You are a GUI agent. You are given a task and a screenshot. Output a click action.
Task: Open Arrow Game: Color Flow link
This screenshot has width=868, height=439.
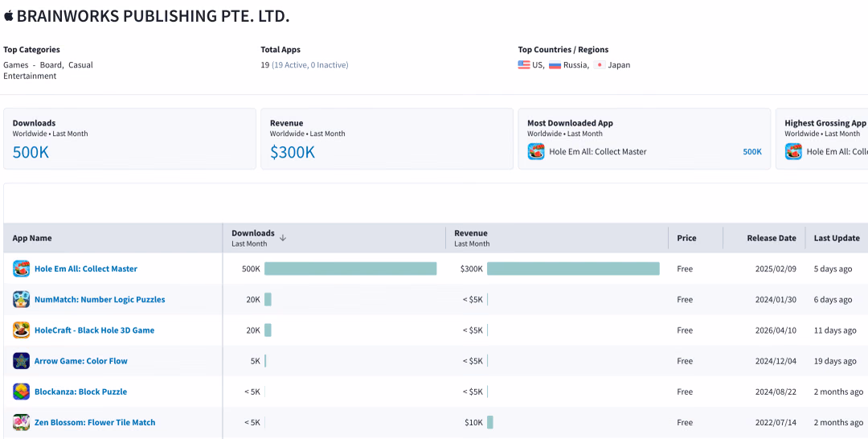[81, 361]
